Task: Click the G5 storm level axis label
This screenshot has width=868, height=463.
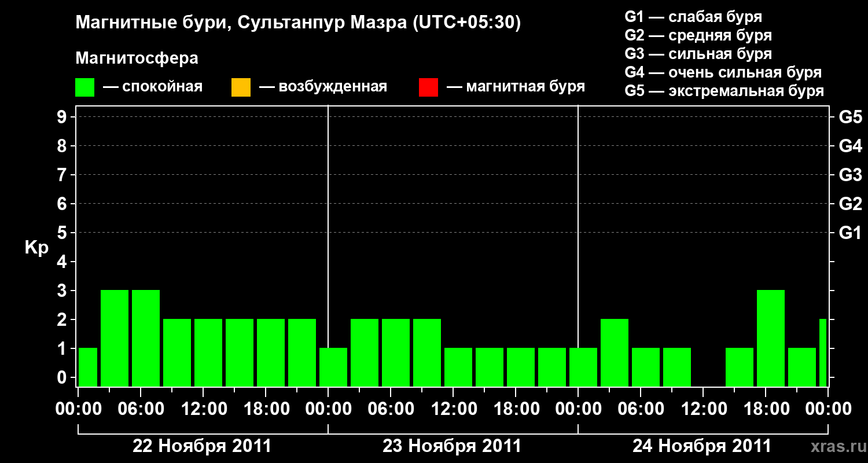Action: tap(850, 117)
